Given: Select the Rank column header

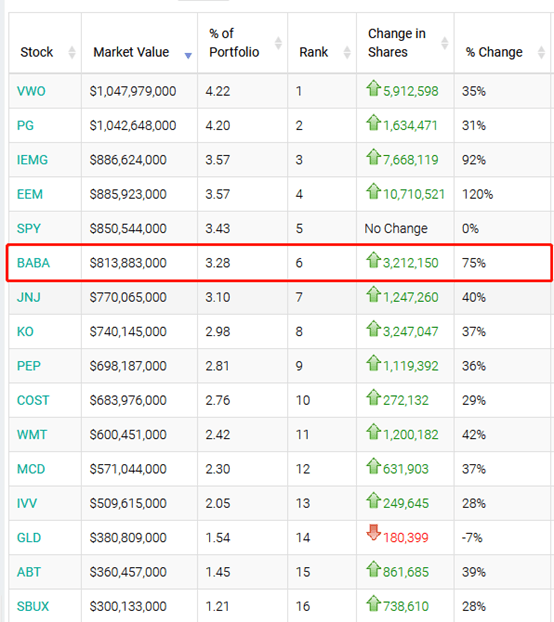Looking at the screenshot, I should click(x=314, y=52).
